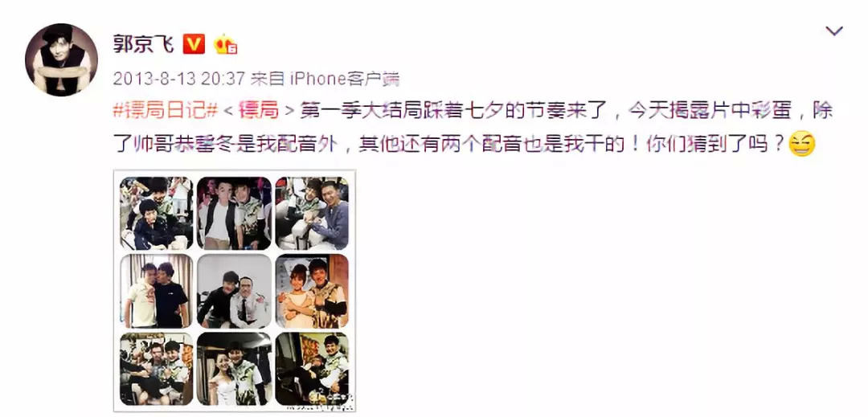
Task: Open the middle-right collage photo
Action: pyautogui.click(x=312, y=291)
